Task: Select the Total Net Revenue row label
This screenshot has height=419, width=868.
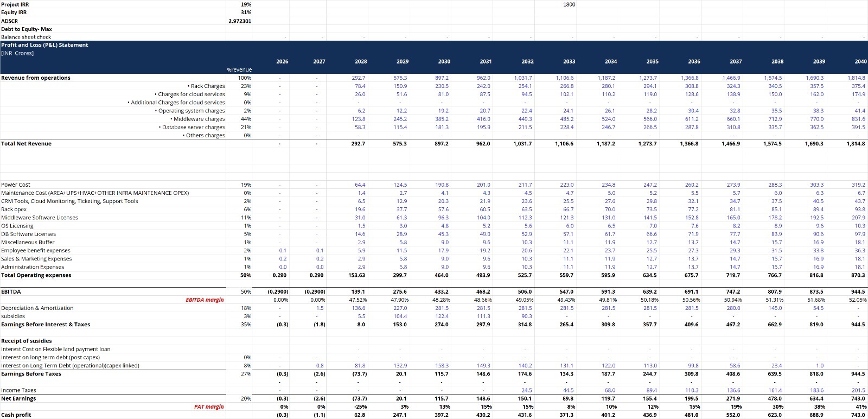Action: [26, 144]
